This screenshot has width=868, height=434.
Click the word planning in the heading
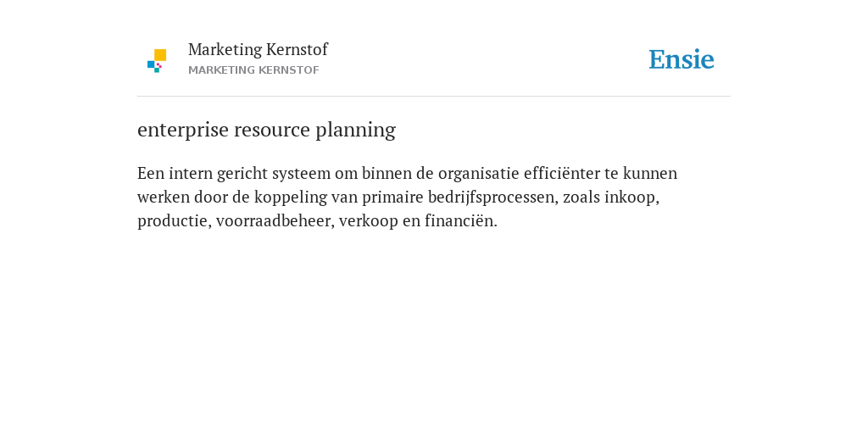tap(355, 130)
